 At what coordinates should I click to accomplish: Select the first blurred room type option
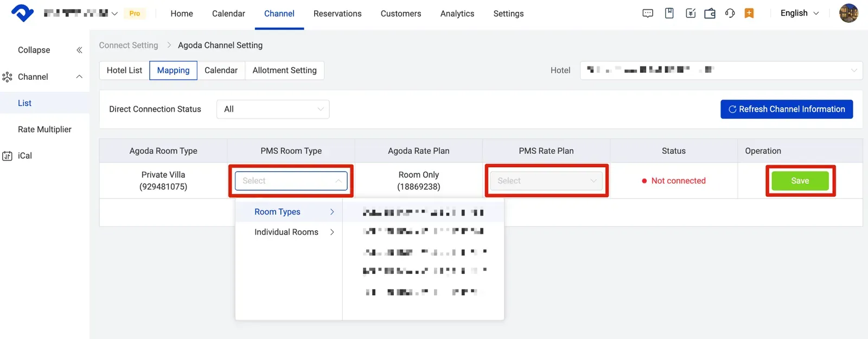[423, 212]
